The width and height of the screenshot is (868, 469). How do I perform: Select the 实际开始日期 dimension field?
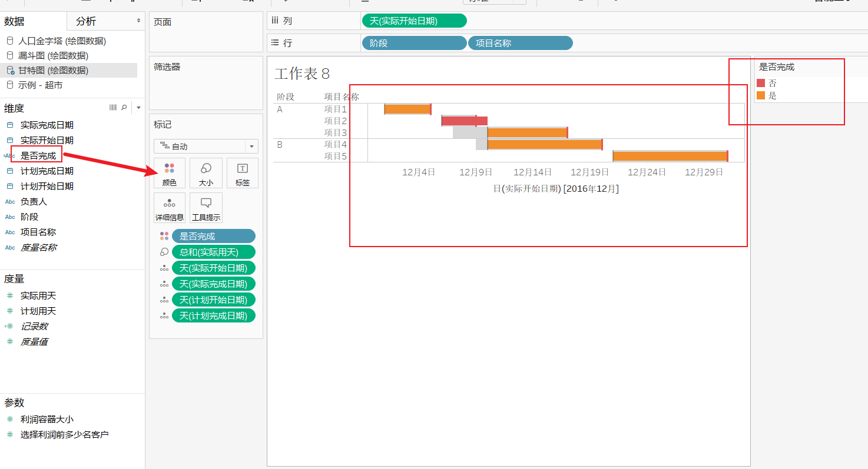coord(47,140)
